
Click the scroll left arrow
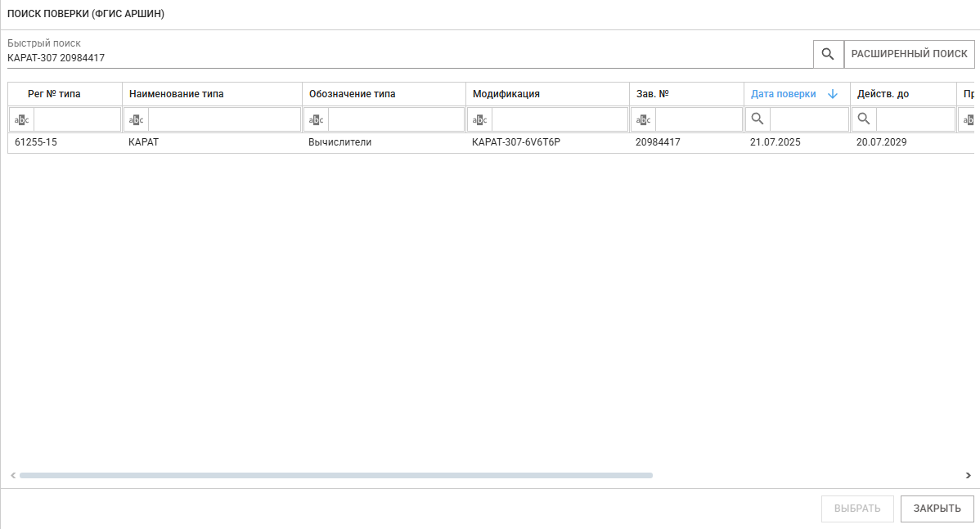pyautogui.click(x=12, y=475)
